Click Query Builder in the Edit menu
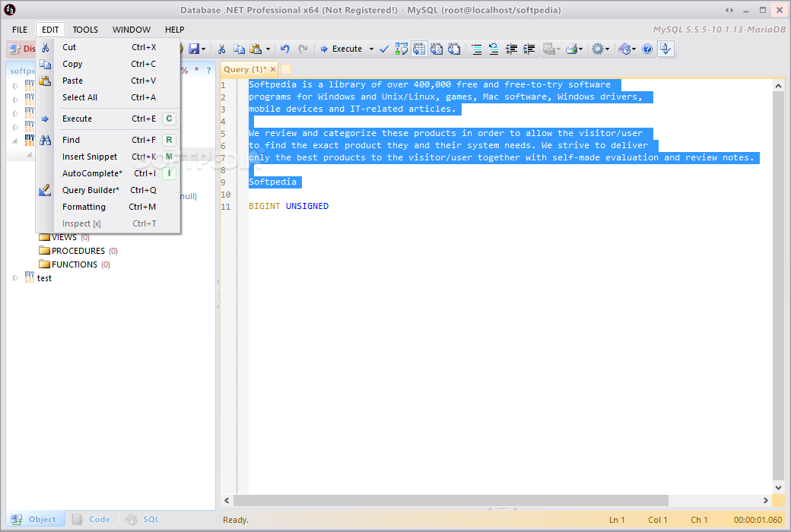The image size is (791, 532). 91,190
